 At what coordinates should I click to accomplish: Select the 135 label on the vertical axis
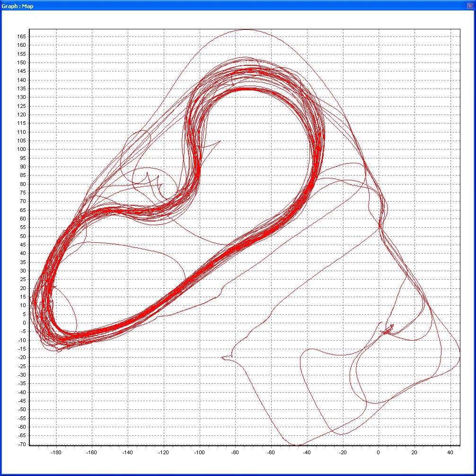click(x=22, y=88)
